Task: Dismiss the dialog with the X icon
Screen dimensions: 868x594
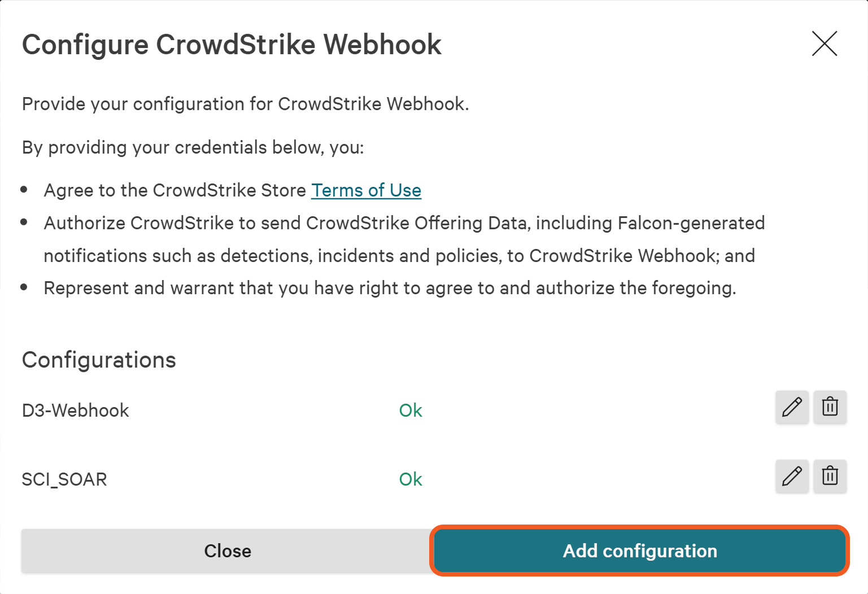Action: click(824, 44)
